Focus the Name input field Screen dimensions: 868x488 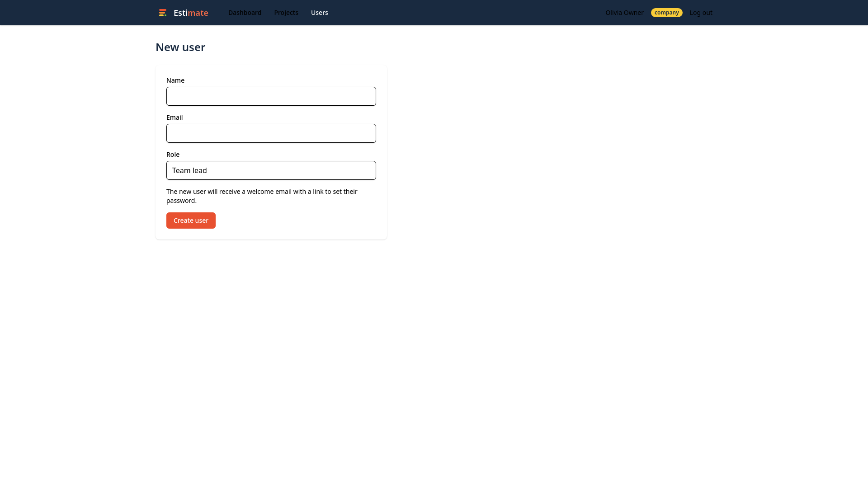[x=271, y=96]
